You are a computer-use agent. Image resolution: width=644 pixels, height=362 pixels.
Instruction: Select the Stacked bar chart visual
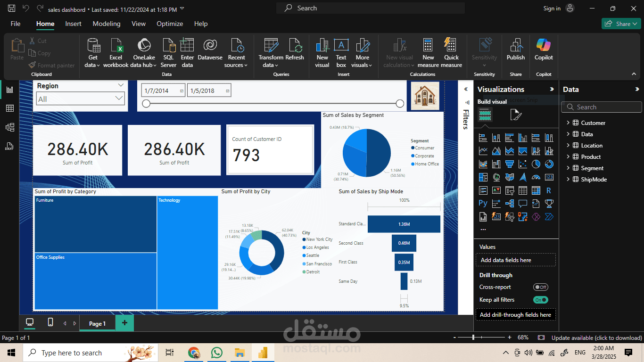[x=483, y=138]
